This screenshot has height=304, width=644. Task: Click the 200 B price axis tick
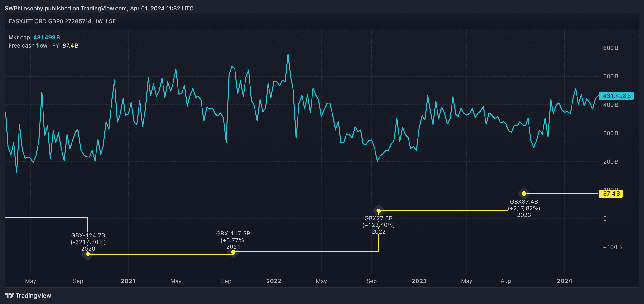[x=610, y=162]
